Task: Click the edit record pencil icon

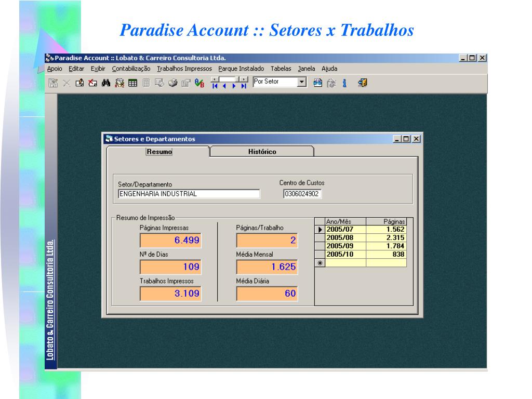Action: pos(79,83)
